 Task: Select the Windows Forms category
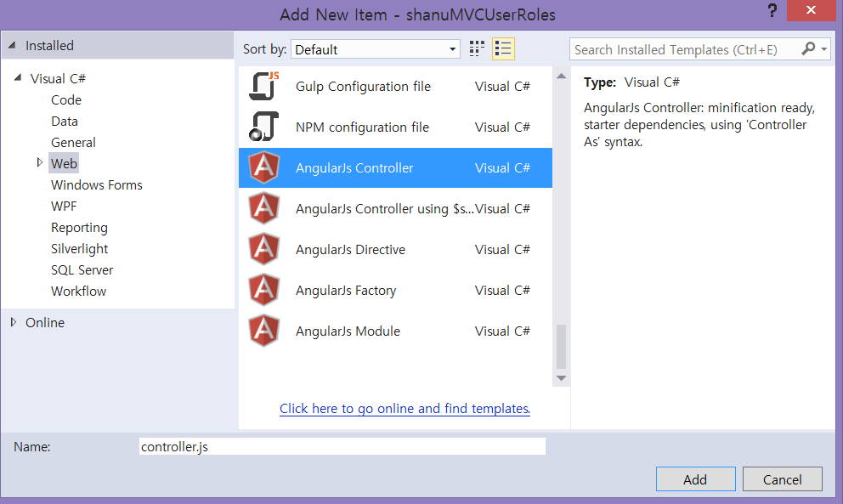click(97, 184)
